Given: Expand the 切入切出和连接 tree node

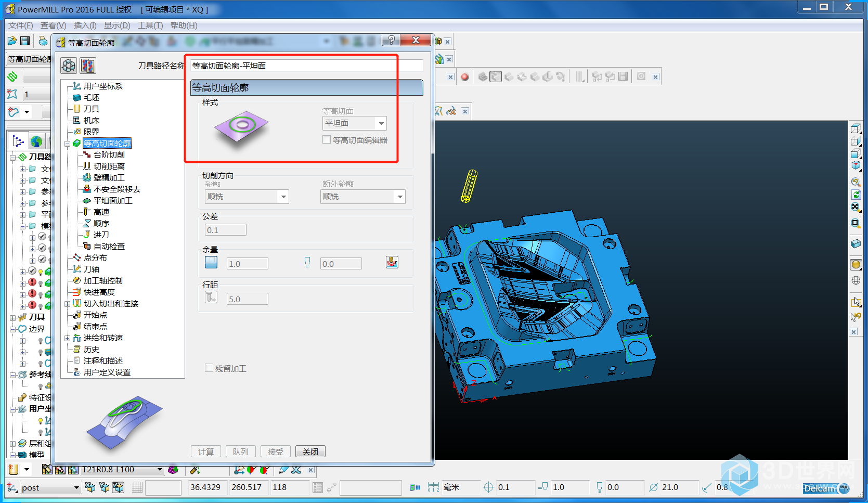Looking at the screenshot, I should (67, 304).
